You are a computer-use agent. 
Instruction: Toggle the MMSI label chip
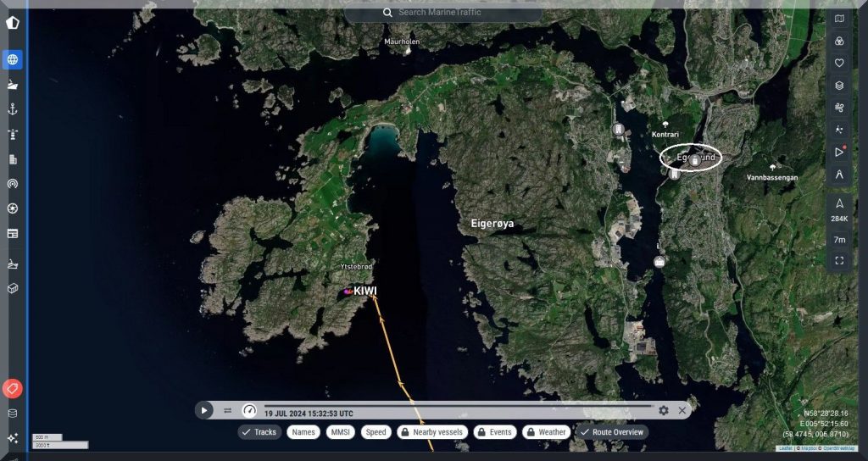tap(340, 432)
